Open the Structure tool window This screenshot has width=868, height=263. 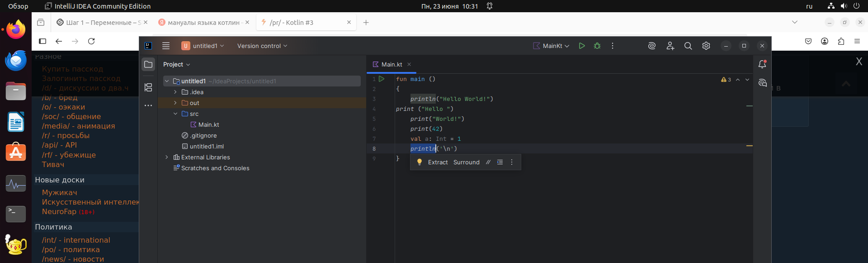pos(148,87)
